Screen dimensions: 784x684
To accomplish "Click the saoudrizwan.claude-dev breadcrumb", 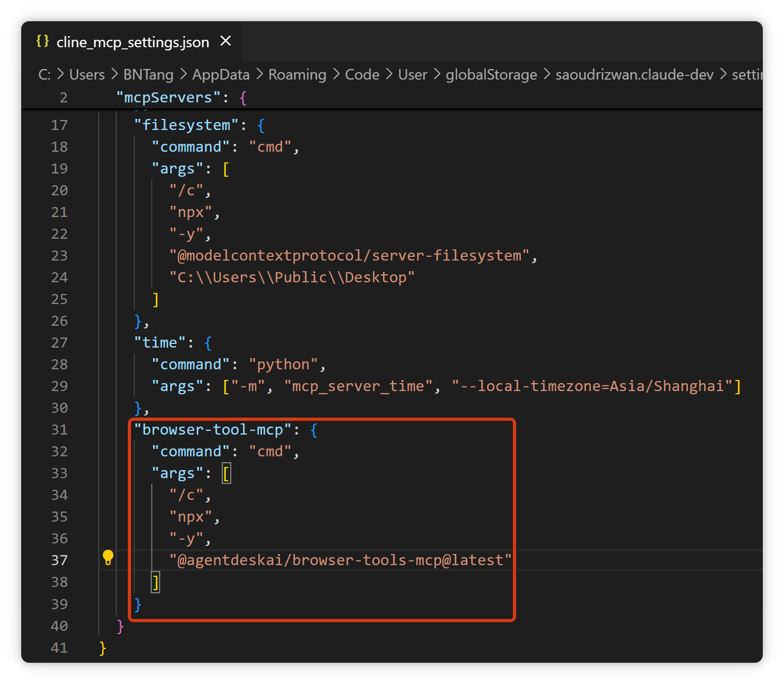I will (634, 75).
